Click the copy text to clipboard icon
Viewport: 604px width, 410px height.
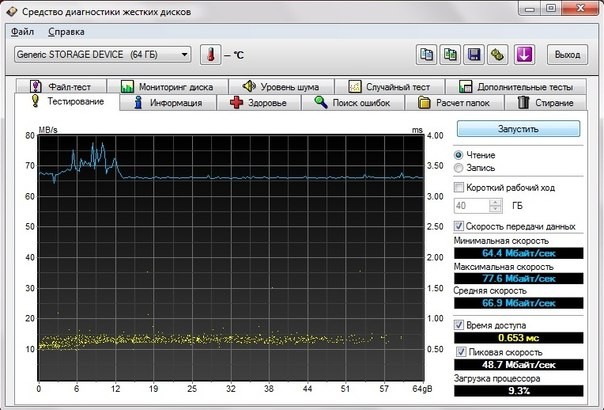coord(426,54)
